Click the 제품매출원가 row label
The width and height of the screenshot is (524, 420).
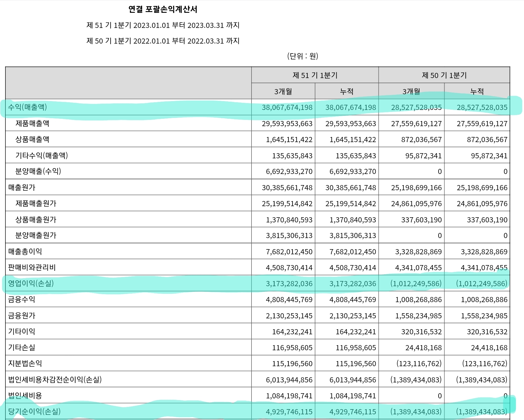coord(36,203)
